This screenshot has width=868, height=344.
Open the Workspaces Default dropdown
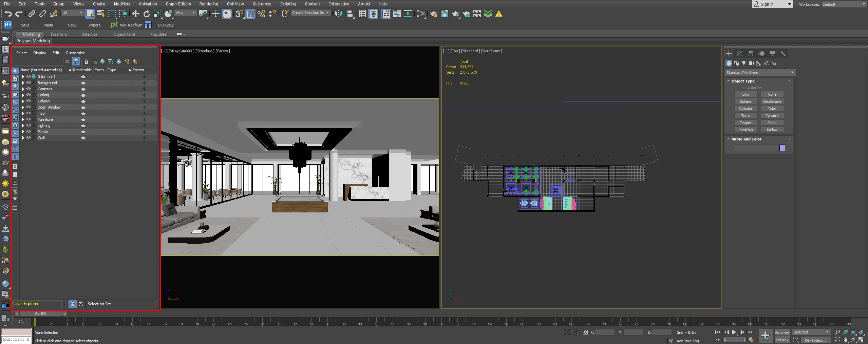coord(844,4)
